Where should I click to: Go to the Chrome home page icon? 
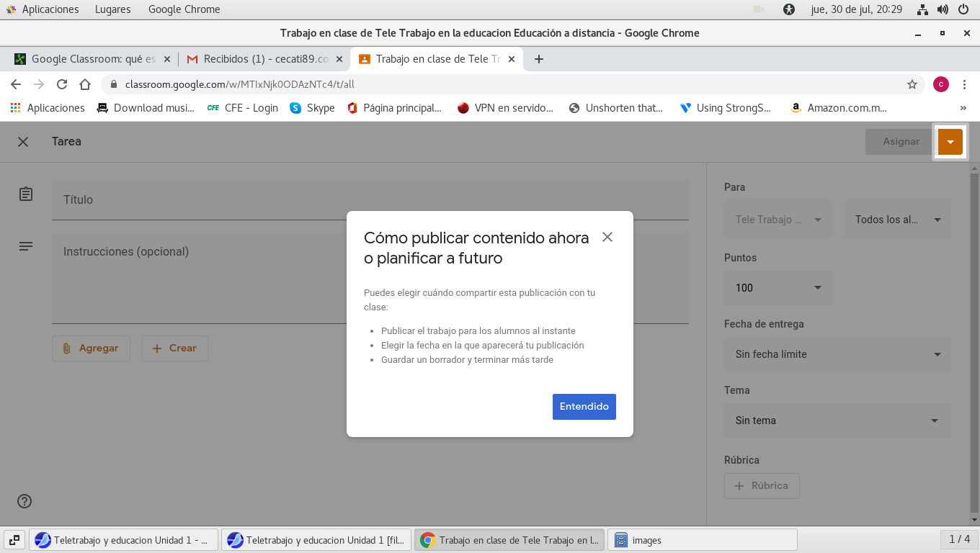pyautogui.click(x=85, y=84)
